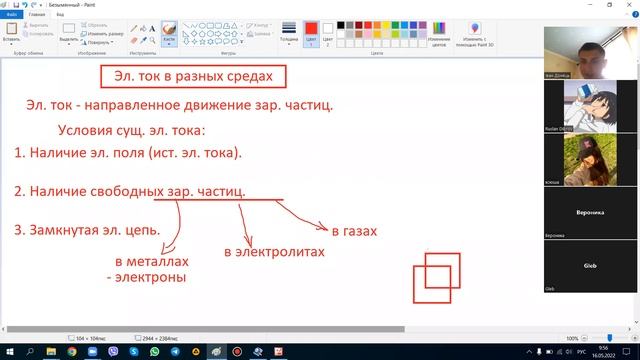Screen dimensions: 640x360
Task: Click the Crop (Обрезать) button
Action: click(94, 25)
